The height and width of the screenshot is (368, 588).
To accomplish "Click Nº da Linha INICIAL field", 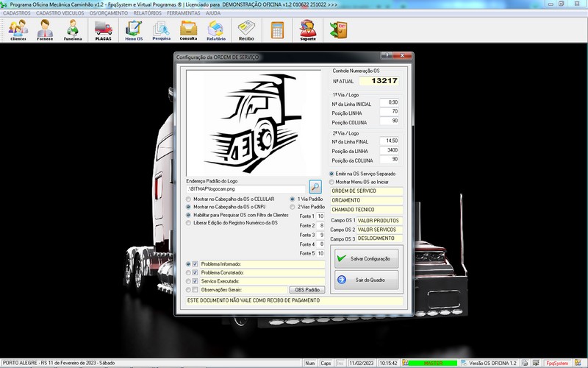I will tap(390, 102).
